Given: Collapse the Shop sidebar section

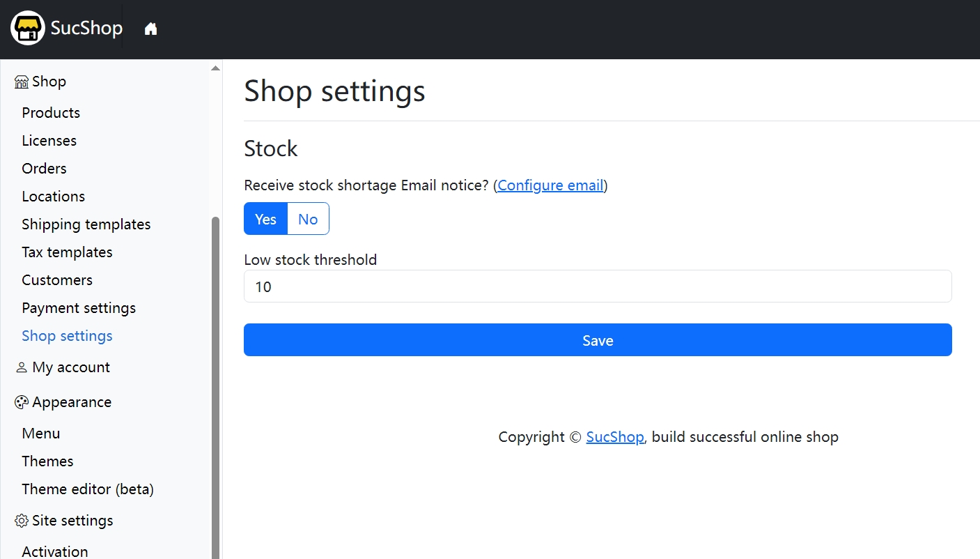Looking at the screenshot, I should click(x=49, y=82).
